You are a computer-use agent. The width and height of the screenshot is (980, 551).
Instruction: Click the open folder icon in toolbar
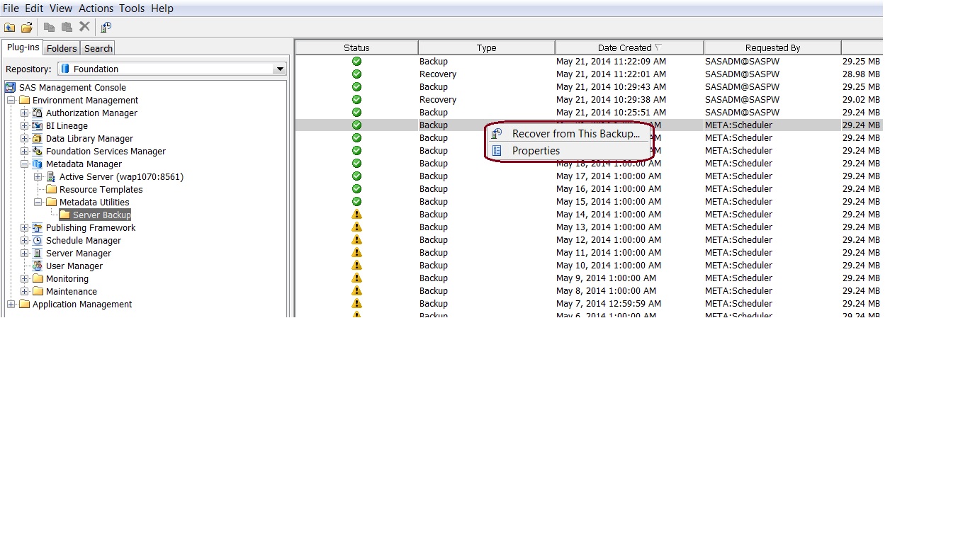pyautogui.click(x=26, y=27)
